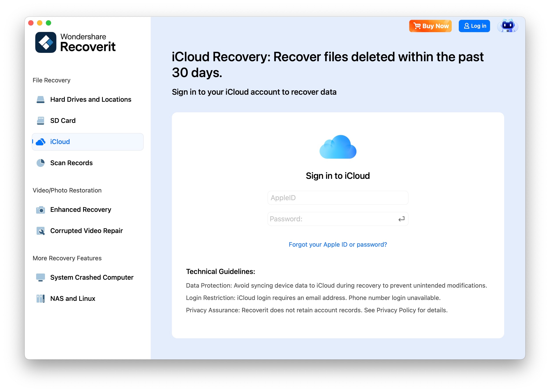This screenshot has width=550, height=392.
Task: Click the Login Restriction guideline text
Action: pos(313,298)
